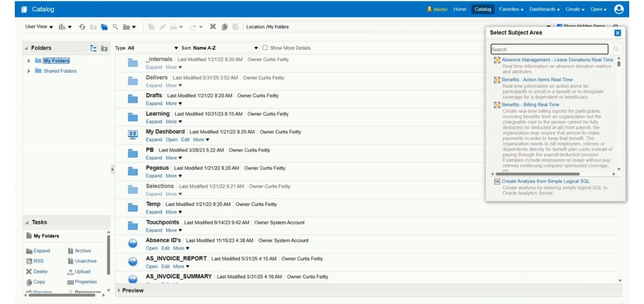
Task: Open the Dashboards menu
Action: pyautogui.click(x=543, y=9)
